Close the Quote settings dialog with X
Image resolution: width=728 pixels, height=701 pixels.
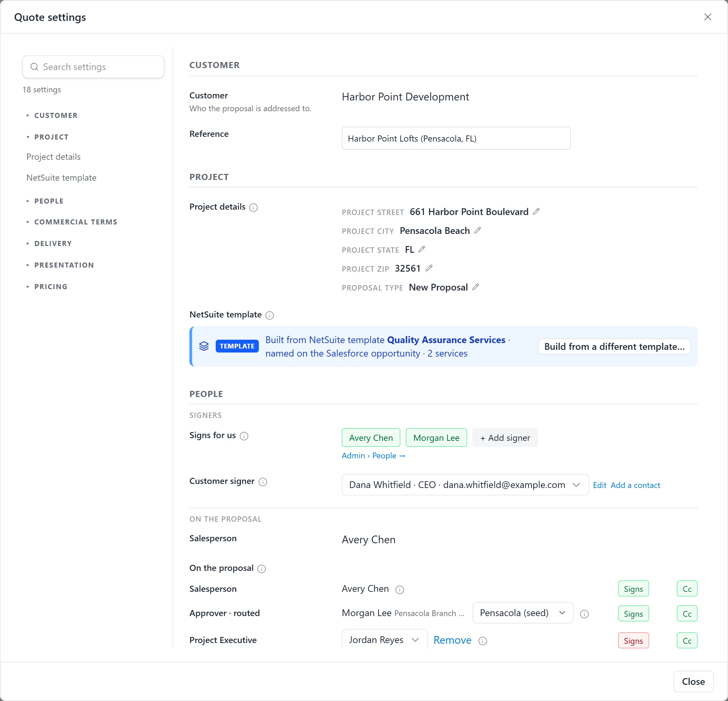(x=707, y=17)
